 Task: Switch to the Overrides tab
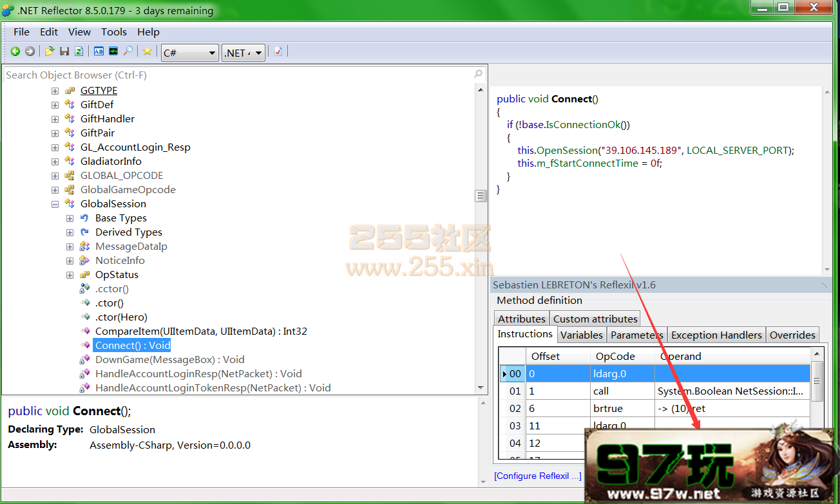coord(793,335)
